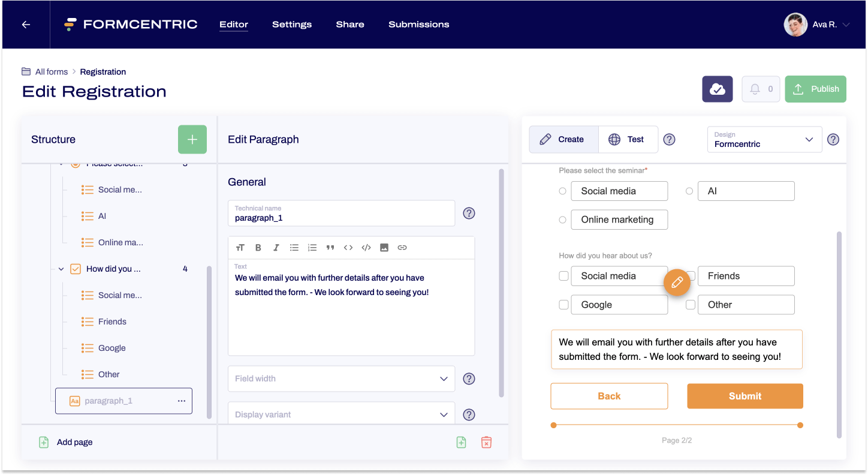
Task: Insert an image into the paragraph
Action: 384,247
